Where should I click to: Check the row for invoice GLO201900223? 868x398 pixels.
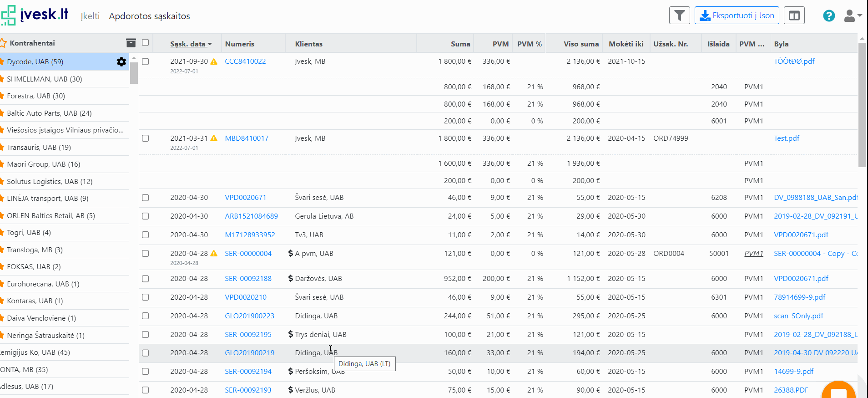pyautogui.click(x=146, y=316)
